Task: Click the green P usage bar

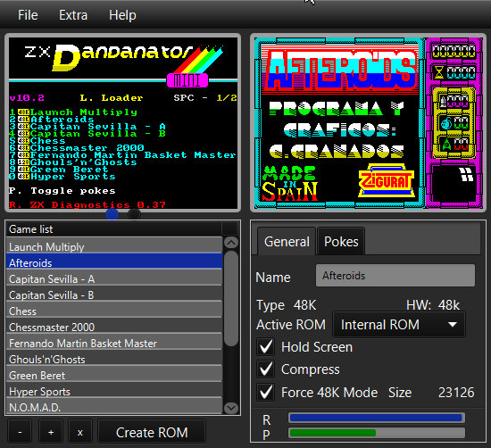Action: coord(377,433)
